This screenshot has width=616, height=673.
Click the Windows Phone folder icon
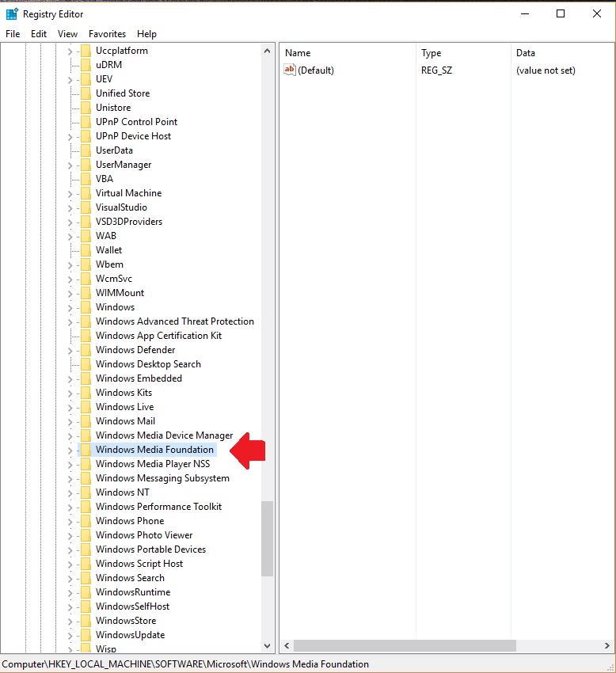coord(86,521)
